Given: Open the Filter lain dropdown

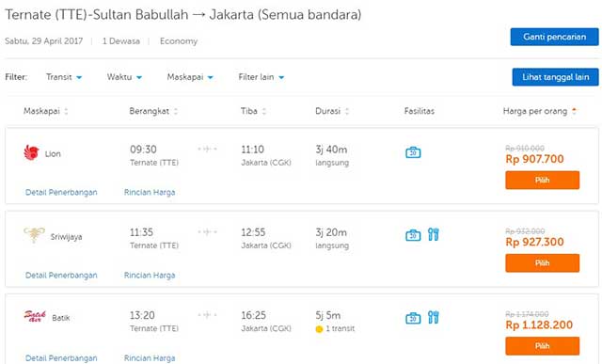Looking at the screenshot, I should (x=261, y=77).
